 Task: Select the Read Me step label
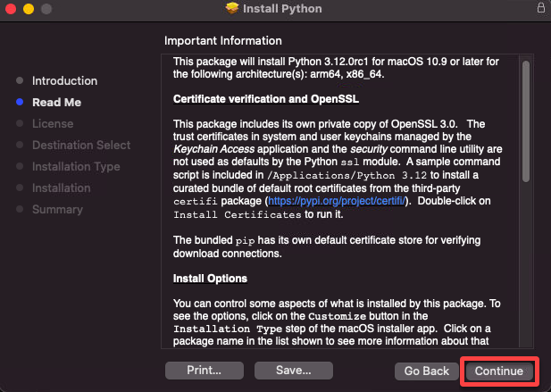[x=56, y=102]
